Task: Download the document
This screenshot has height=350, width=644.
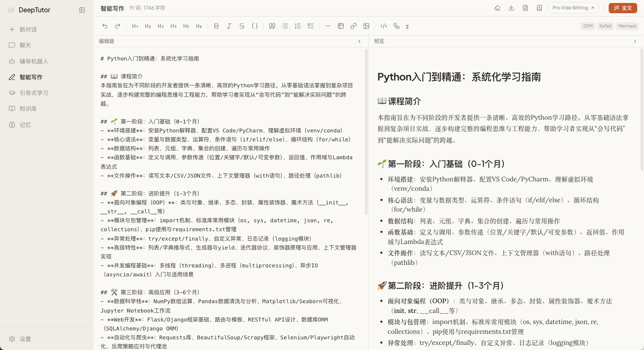Action: coord(511,8)
